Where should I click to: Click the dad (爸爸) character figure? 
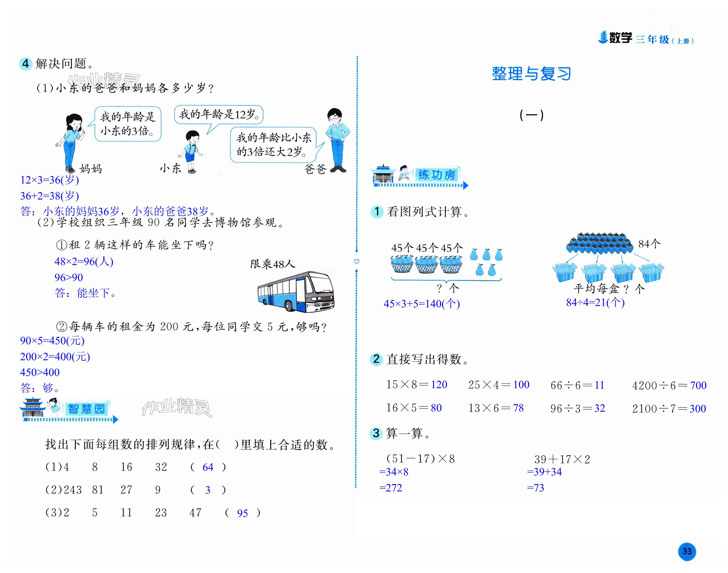pos(337,140)
